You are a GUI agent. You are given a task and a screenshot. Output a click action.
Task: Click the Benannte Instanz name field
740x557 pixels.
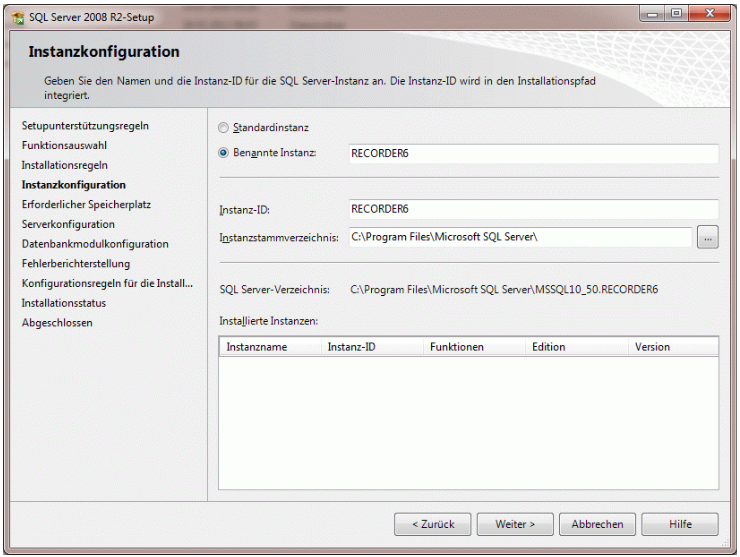[x=534, y=154]
